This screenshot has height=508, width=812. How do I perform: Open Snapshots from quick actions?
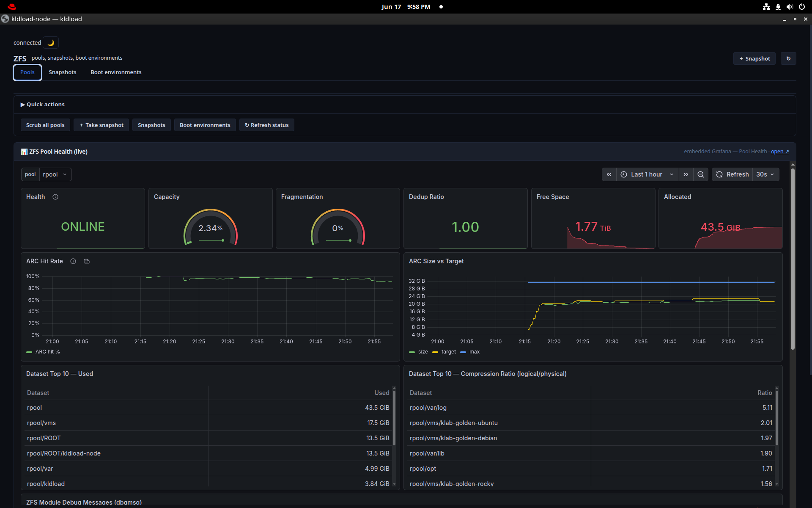(x=151, y=125)
